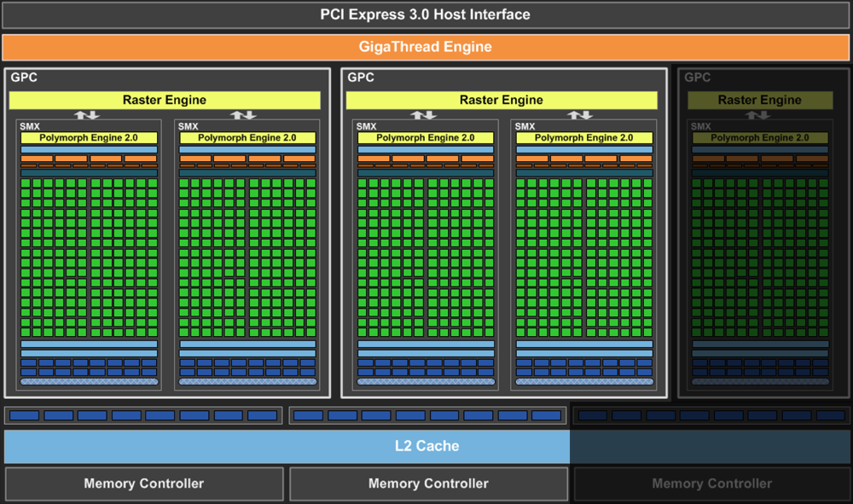Click the up-down arrows above middle GPC's first SMX
Viewport: 853px width, 504px height.
click(423, 115)
